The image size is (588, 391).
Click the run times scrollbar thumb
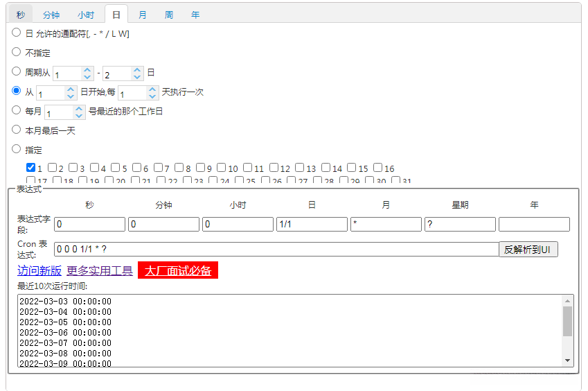coord(567,321)
